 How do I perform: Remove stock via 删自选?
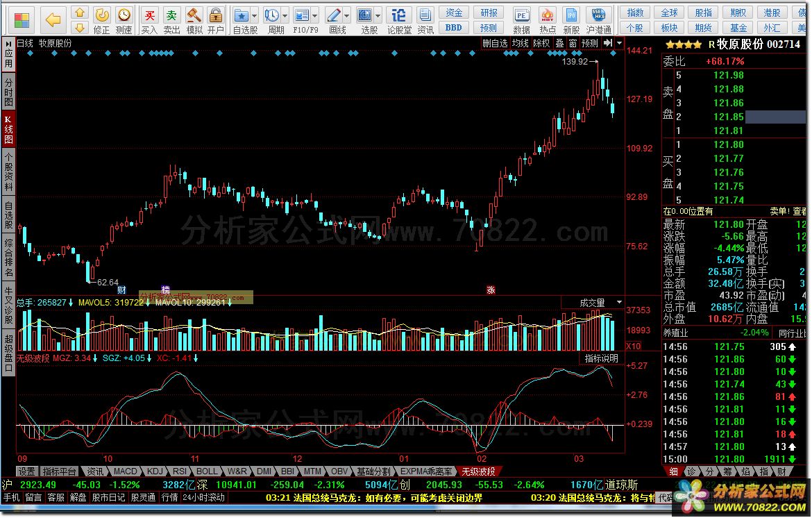pyautogui.click(x=495, y=44)
